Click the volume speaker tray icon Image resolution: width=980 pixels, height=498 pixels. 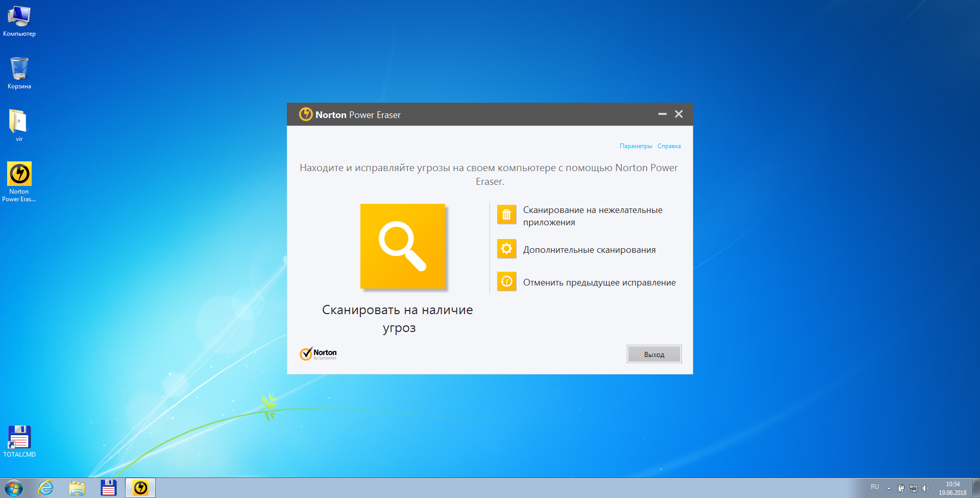(x=926, y=488)
